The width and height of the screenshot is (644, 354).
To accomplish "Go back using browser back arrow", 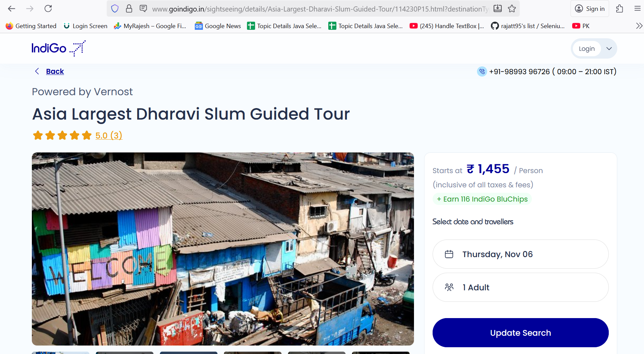I will (12, 8).
